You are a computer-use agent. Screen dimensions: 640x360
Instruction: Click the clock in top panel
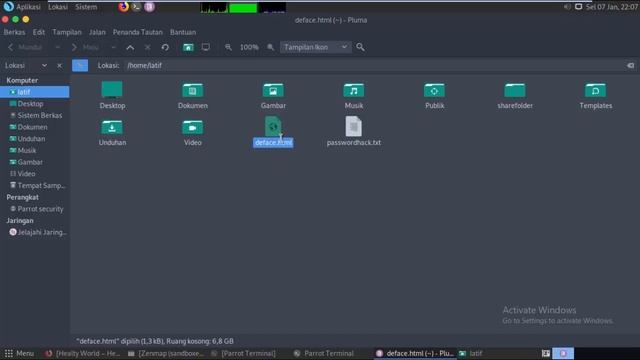click(612, 7)
